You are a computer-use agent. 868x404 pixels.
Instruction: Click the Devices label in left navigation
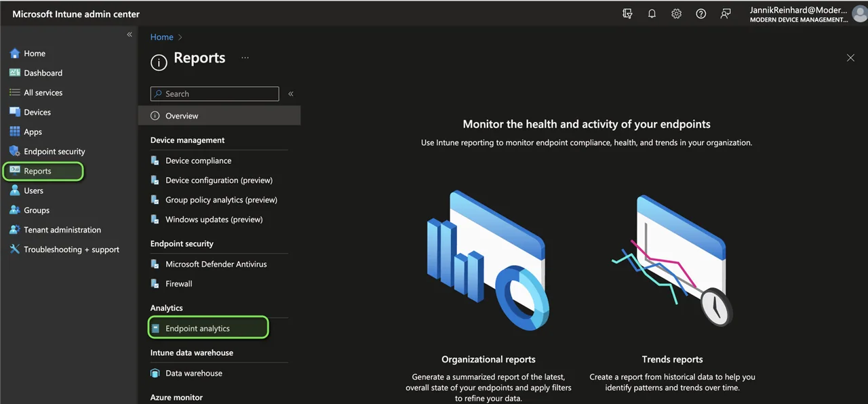37,113
